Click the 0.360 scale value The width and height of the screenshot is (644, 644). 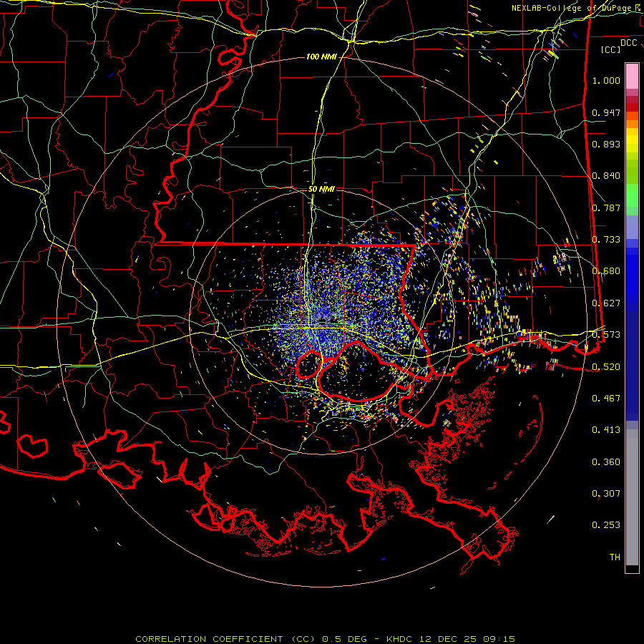click(606, 462)
